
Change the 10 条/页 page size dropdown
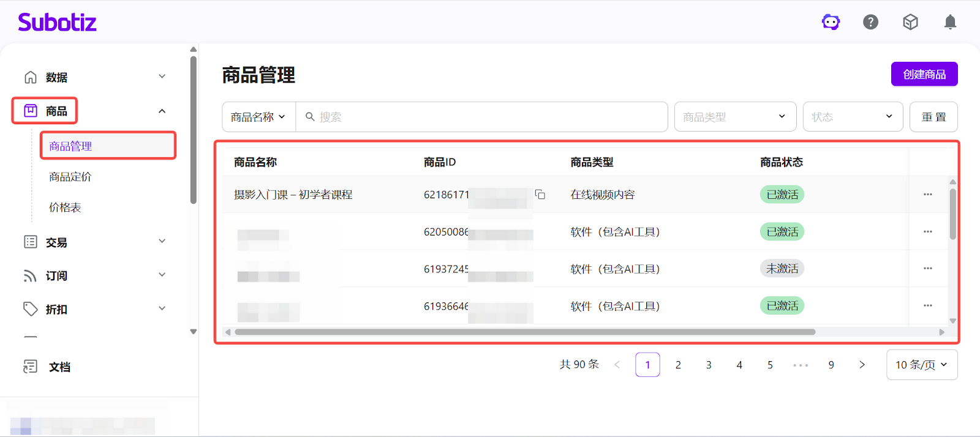921,365
